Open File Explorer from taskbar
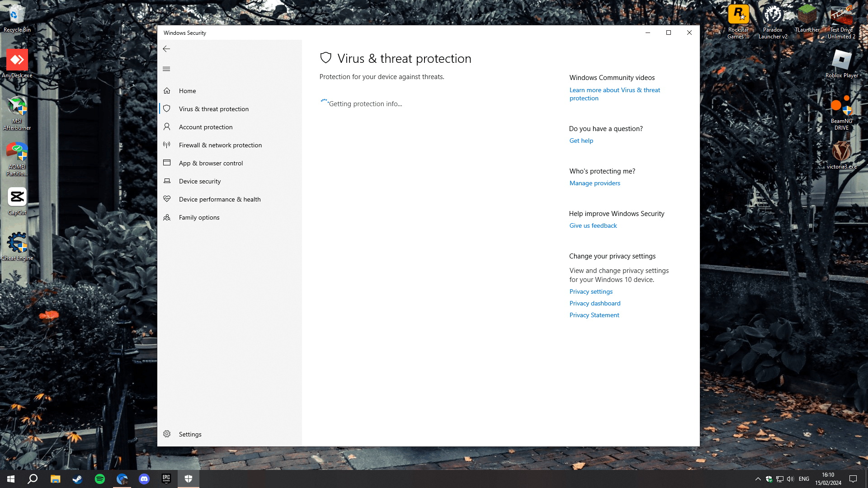Screen dimensions: 868x488 pos(55,479)
